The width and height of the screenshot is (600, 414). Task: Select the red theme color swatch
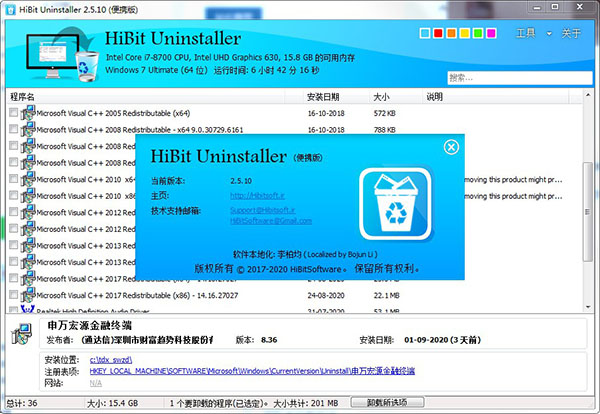438,33
